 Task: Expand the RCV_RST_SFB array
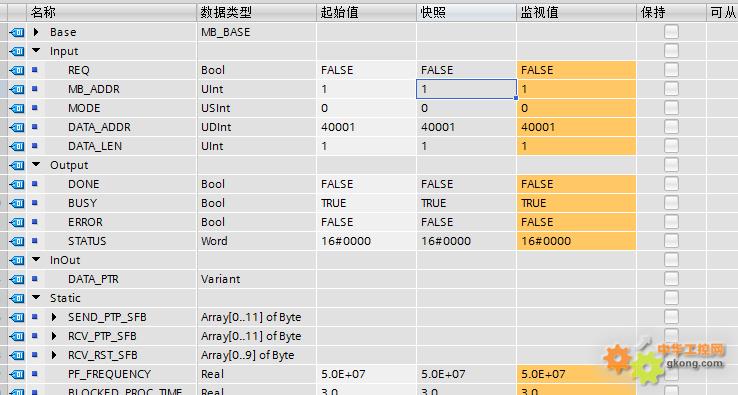click(x=54, y=355)
